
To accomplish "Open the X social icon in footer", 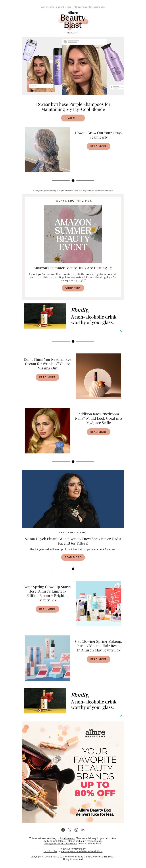I will (x=70, y=830).
